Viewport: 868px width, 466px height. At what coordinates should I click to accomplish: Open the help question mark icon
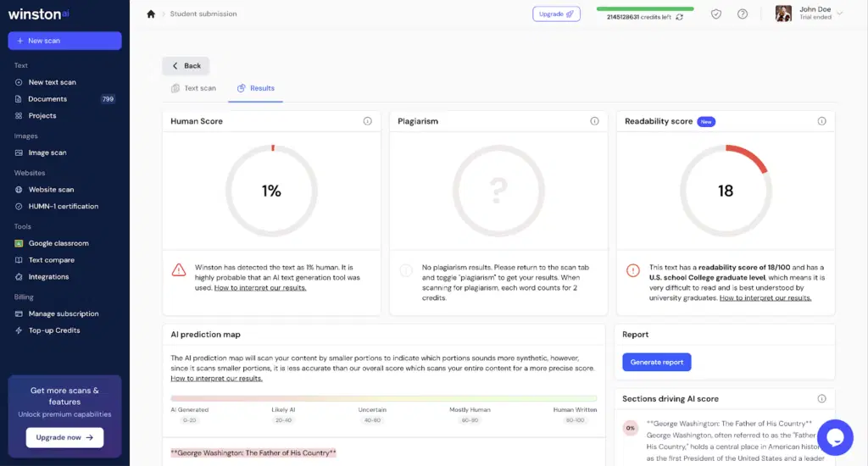tap(743, 14)
